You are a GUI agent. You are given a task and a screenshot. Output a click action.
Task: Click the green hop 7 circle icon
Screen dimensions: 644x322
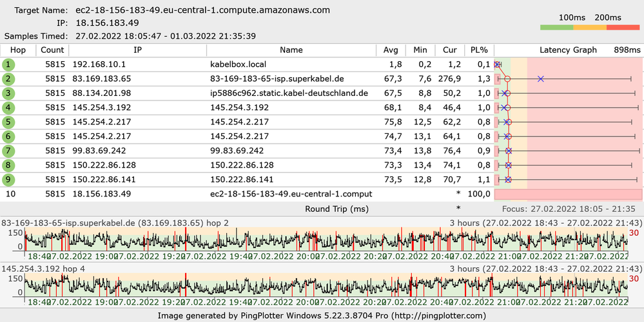tap(7, 151)
